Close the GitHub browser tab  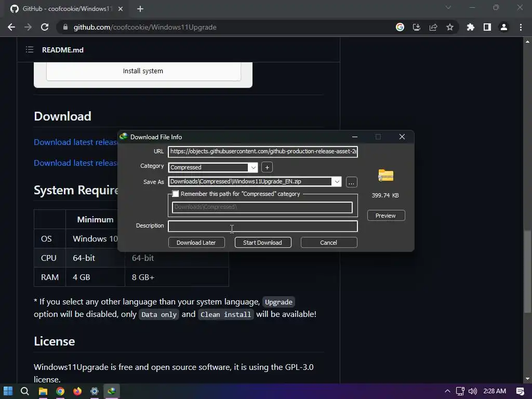point(121,9)
